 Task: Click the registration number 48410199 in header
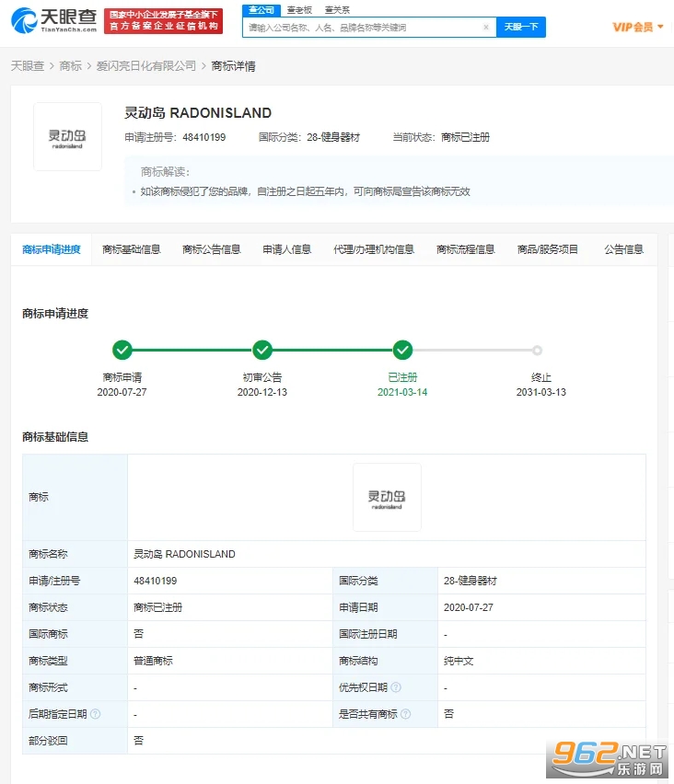204,137
